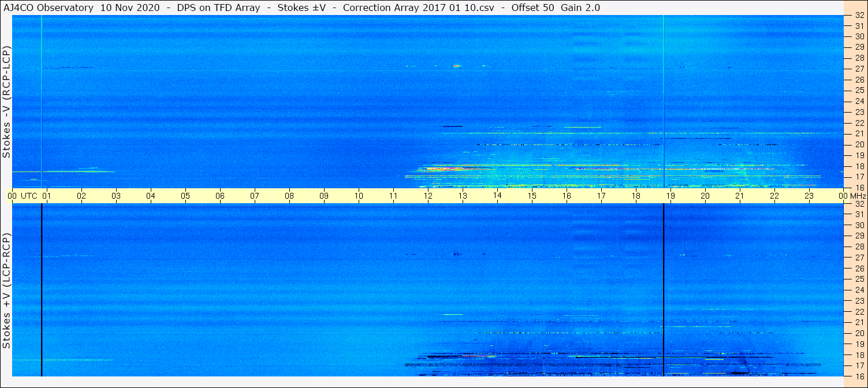868x388 pixels.
Task: Select the 02 hour mark on time axis
Action: tap(81, 196)
